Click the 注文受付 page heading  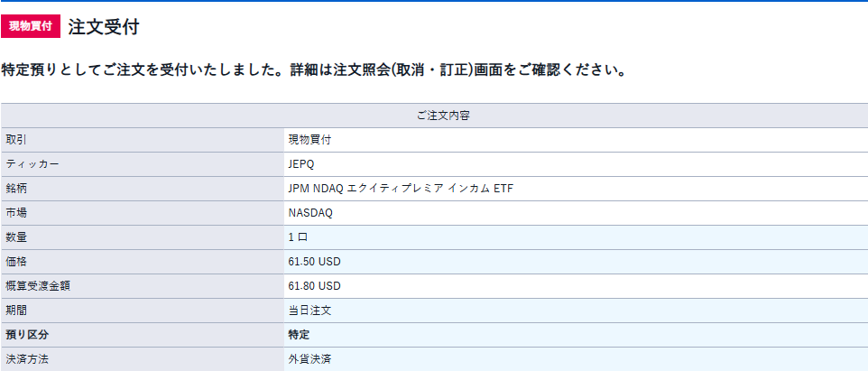pos(104,27)
